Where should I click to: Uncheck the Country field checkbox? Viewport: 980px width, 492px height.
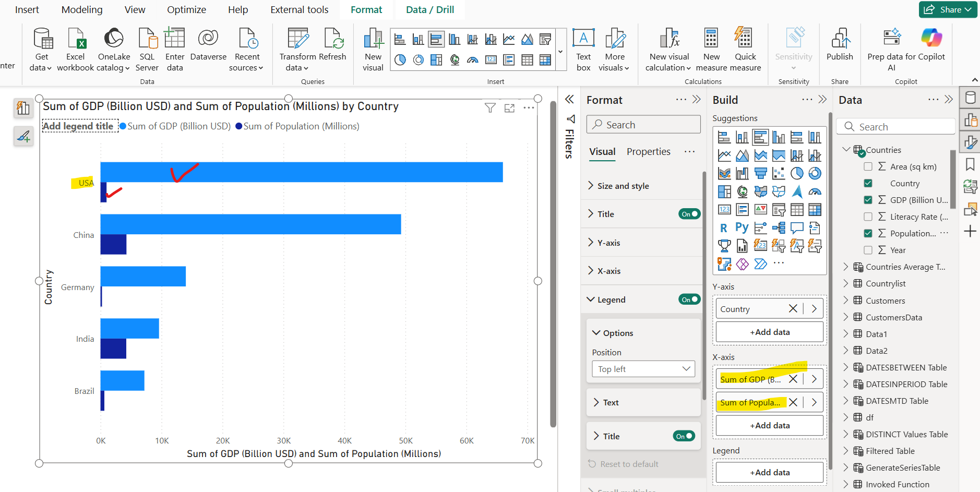868,183
